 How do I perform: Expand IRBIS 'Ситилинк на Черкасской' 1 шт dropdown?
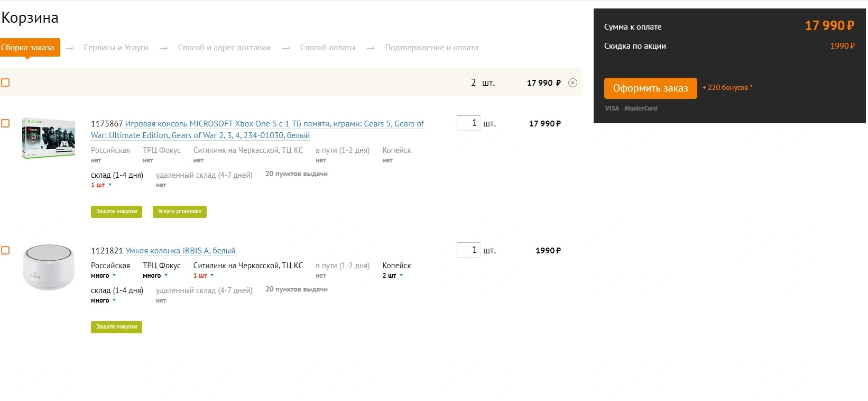pyautogui.click(x=203, y=276)
